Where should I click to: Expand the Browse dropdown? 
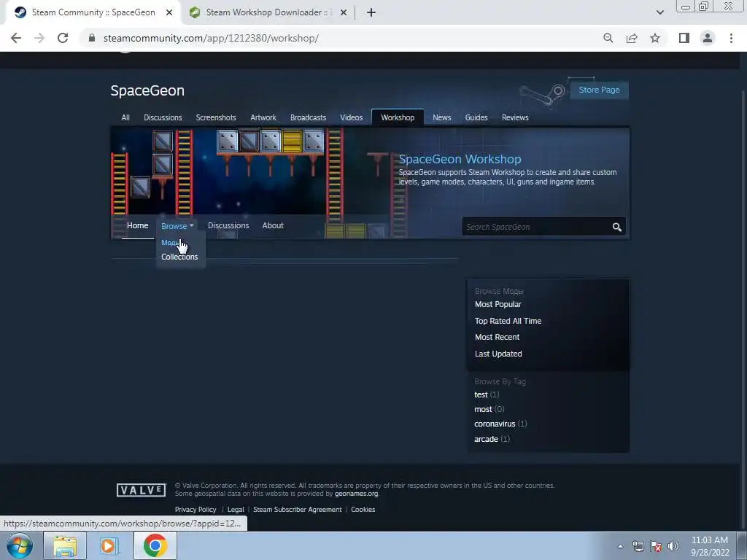[177, 226]
